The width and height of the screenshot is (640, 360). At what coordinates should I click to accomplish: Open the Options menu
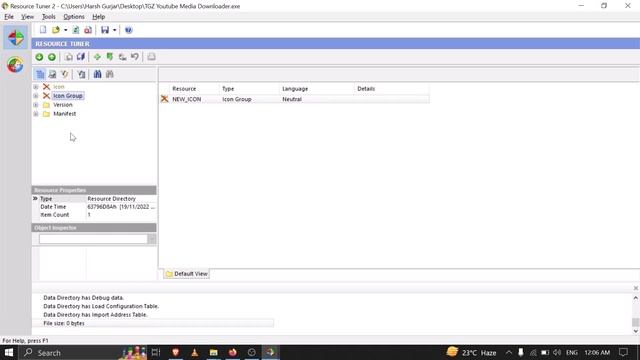pyautogui.click(x=74, y=17)
